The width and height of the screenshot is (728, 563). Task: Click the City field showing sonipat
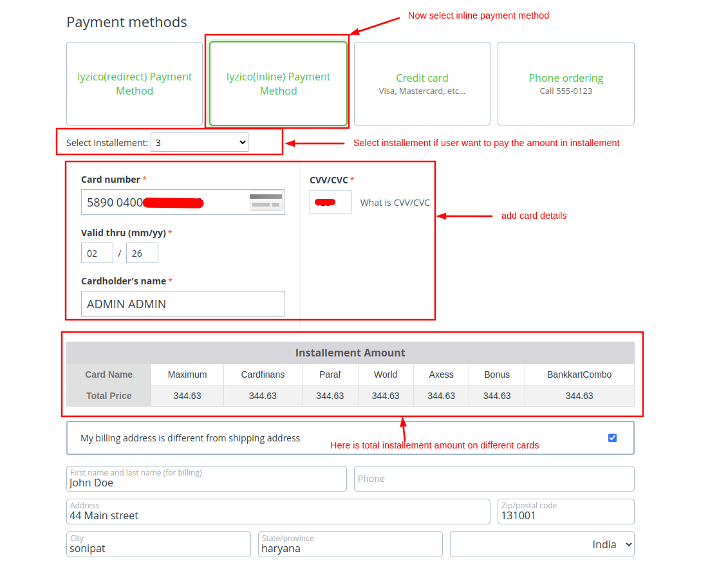(x=158, y=544)
